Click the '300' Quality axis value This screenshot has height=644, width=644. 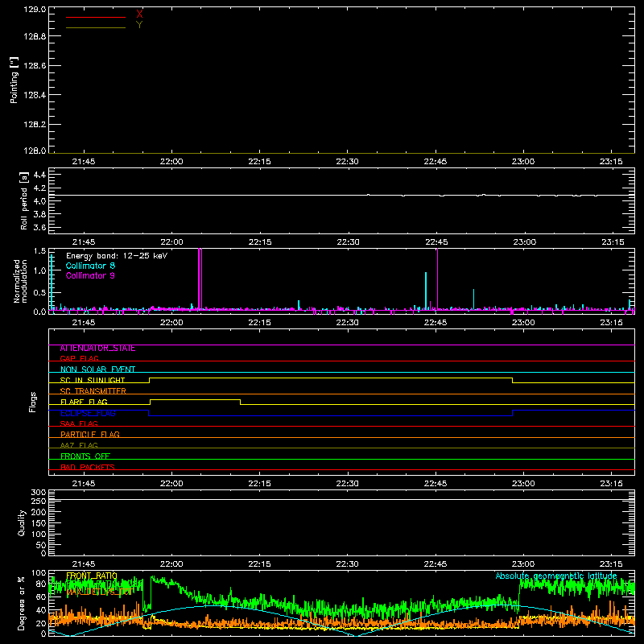point(39,493)
